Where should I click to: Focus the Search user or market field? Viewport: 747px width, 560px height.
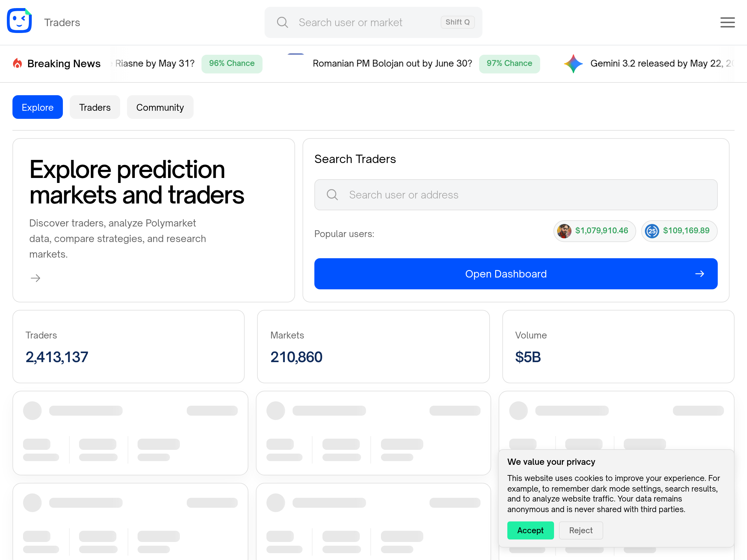click(x=373, y=22)
